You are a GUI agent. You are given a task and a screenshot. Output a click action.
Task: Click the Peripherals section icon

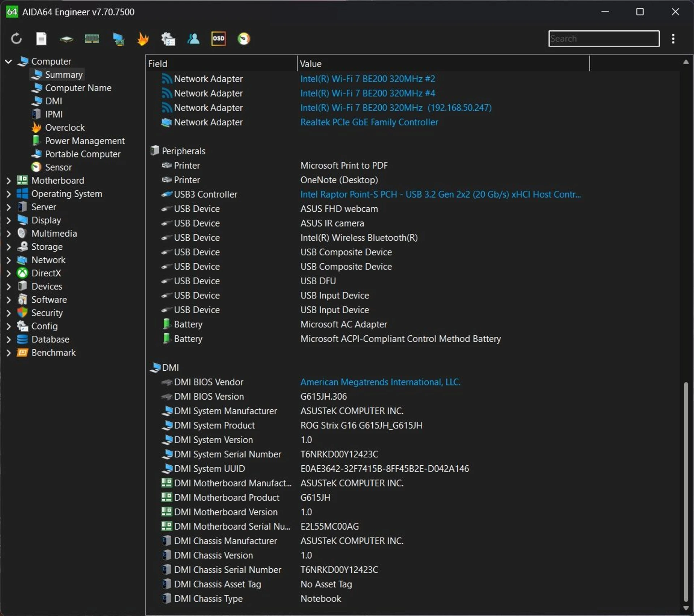click(x=155, y=151)
